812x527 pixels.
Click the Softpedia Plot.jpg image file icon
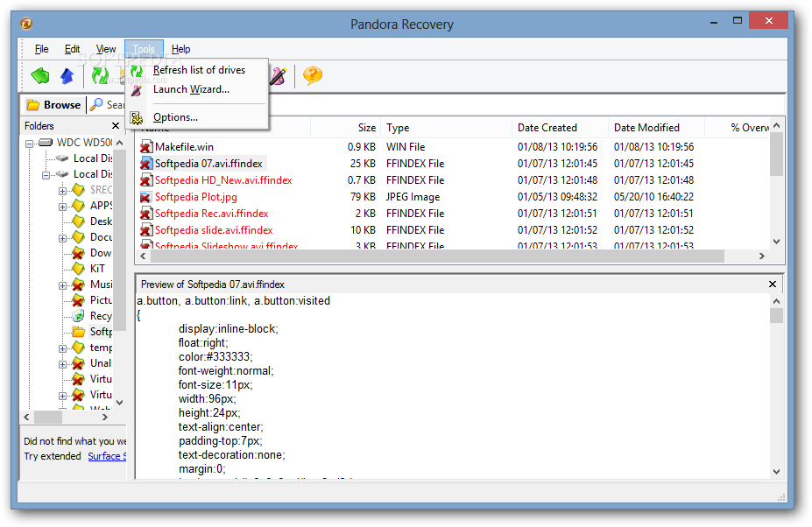point(146,197)
